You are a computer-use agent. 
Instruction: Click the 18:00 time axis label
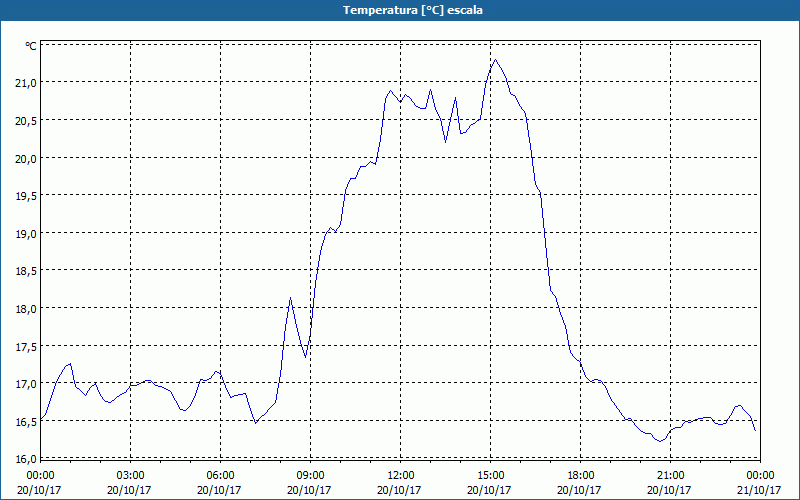[x=581, y=476]
